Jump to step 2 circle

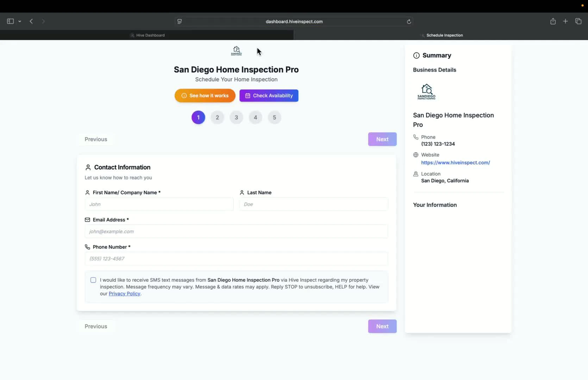(x=217, y=118)
